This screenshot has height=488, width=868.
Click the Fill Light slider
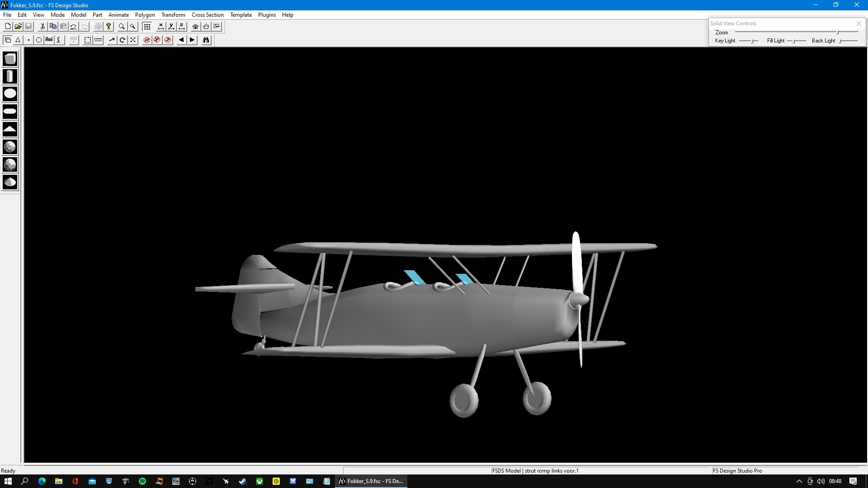(x=797, y=41)
